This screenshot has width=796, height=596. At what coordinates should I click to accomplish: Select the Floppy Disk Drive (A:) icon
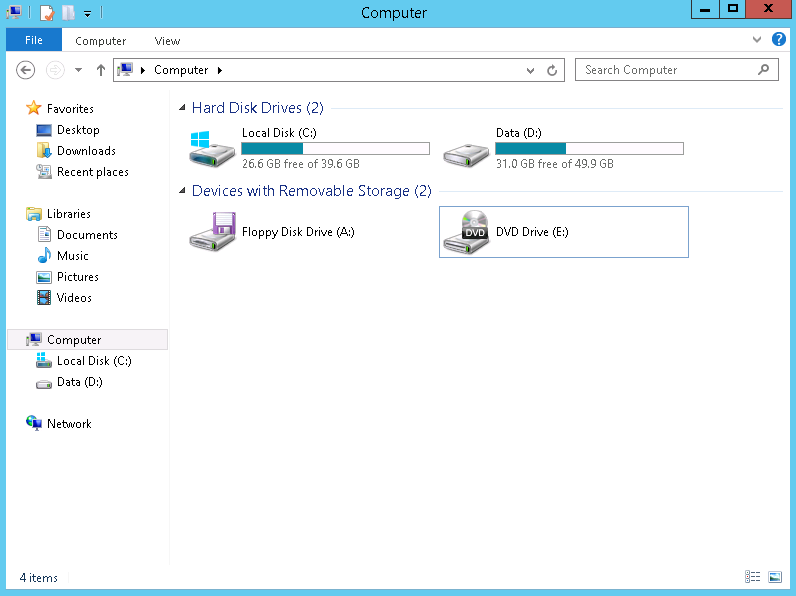coord(212,232)
